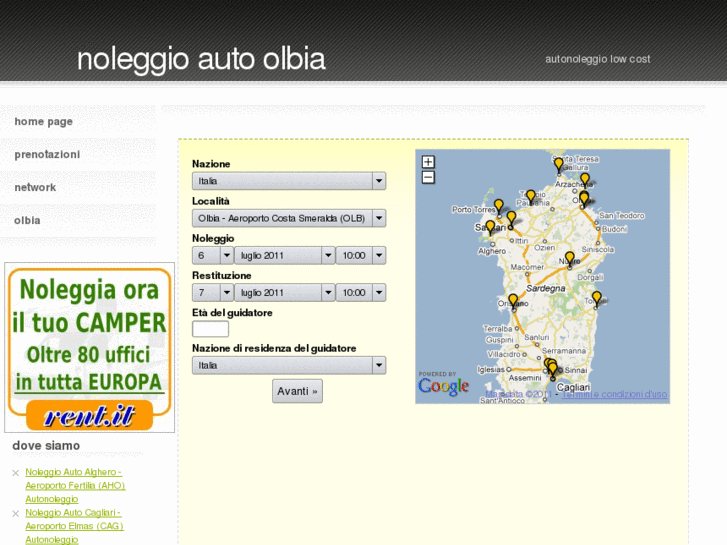The height and width of the screenshot is (545, 727).
Task: Select the Oristano map pin
Action: point(513,300)
